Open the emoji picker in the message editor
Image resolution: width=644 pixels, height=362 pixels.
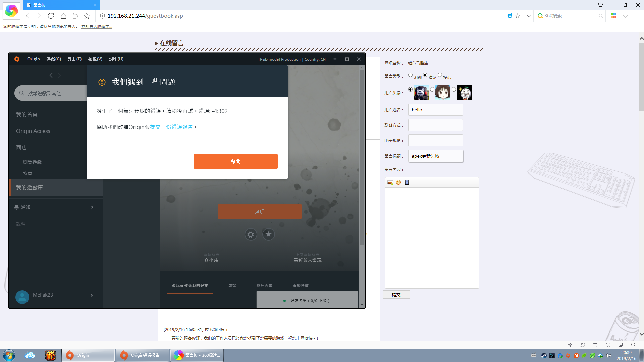pos(398,182)
